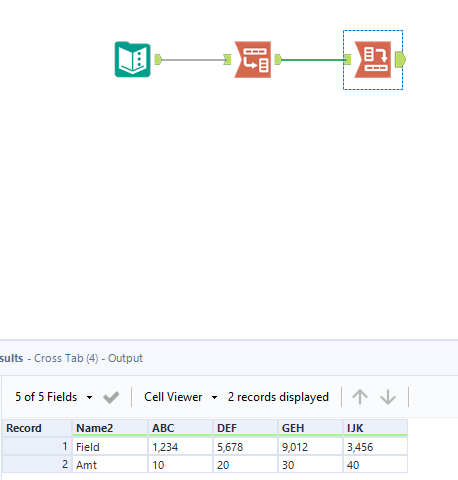Select the cell containing Field

[110, 447]
